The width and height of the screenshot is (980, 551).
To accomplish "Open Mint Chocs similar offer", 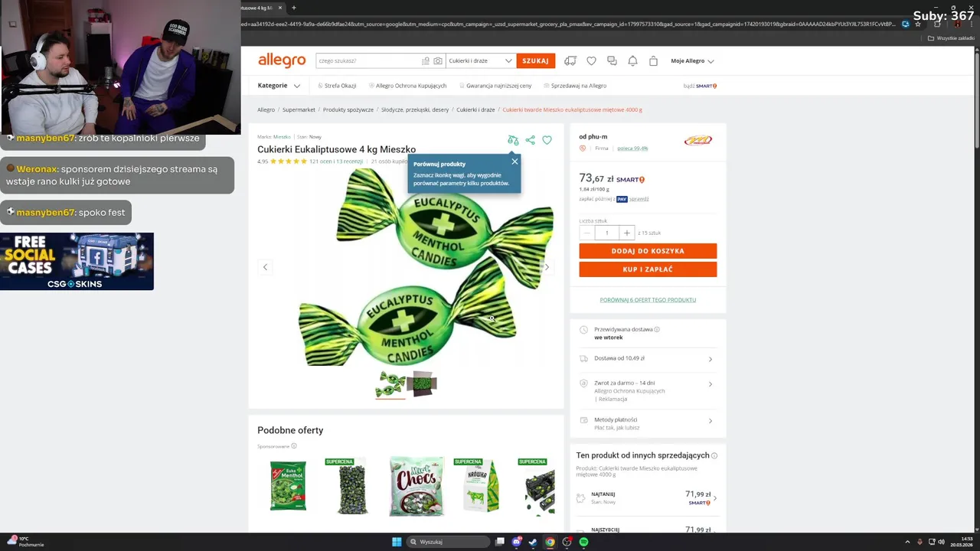I will coord(416,486).
